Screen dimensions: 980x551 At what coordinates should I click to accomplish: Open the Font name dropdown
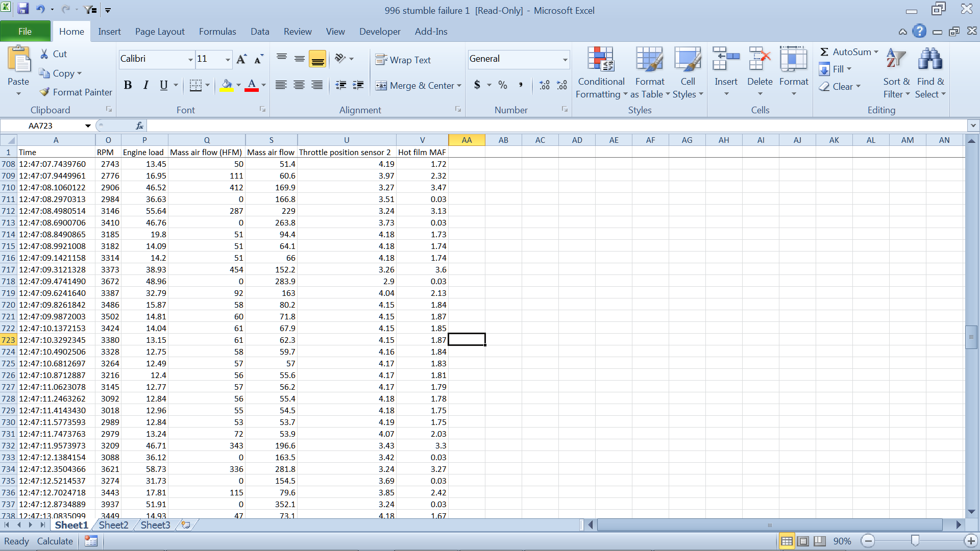pyautogui.click(x=189, y=59)
